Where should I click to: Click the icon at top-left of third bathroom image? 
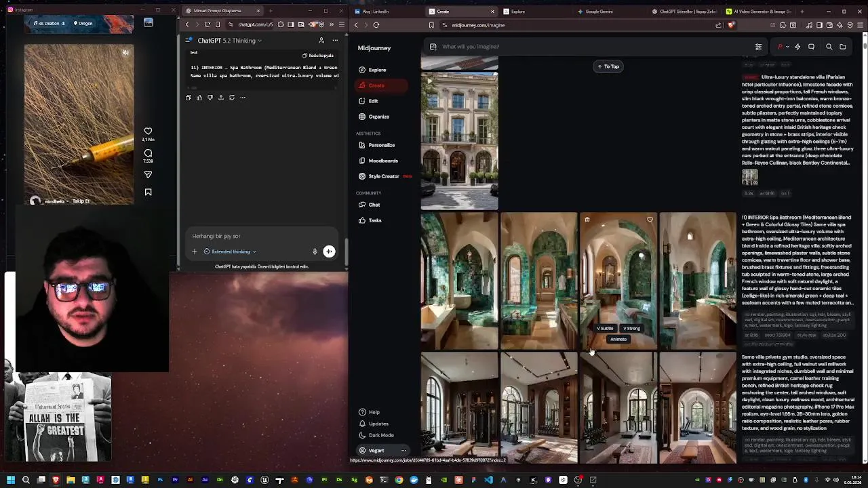587,220
